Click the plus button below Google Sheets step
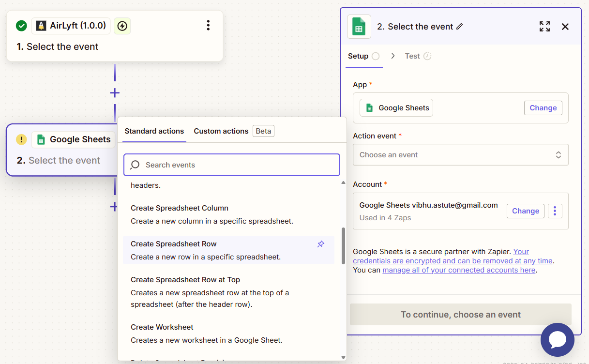 [x=114, y=207]
